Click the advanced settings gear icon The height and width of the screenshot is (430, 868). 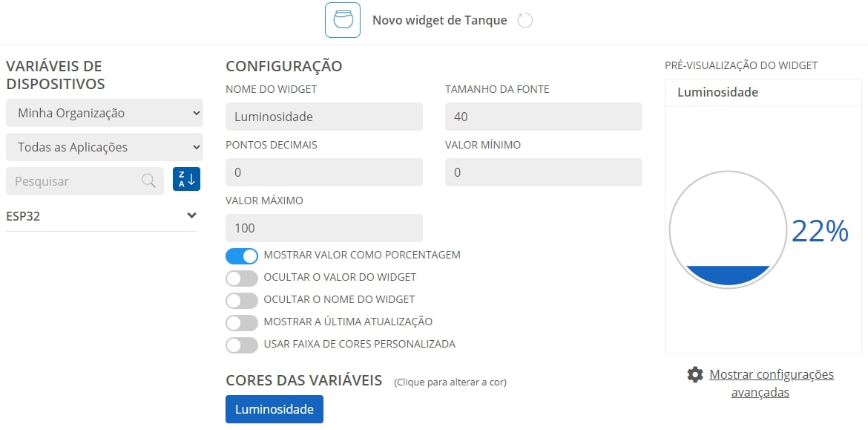pyautogui.click(x=694, y=374)
